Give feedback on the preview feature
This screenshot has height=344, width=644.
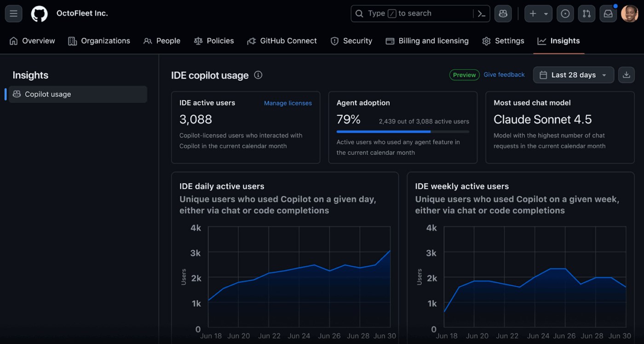tap(504, 75)
